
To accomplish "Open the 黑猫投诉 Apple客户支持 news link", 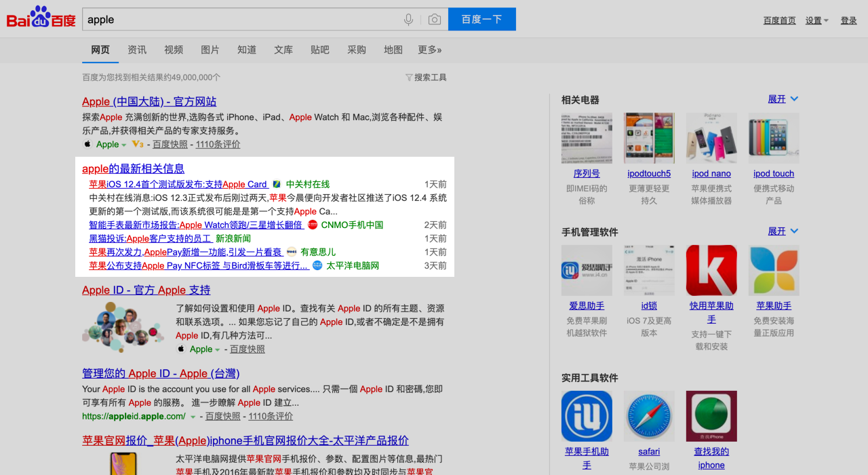I will 150,239.
